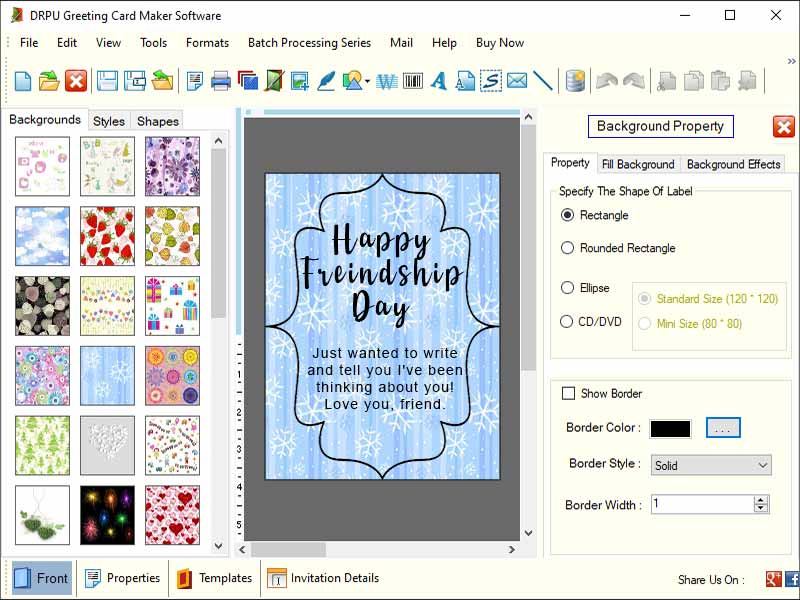Pick a new Border Color swatch

coord(723,427)
